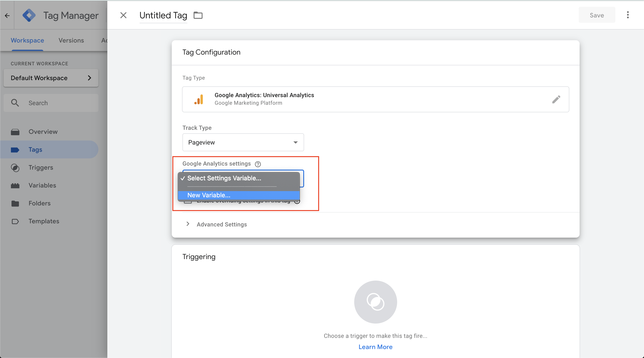This screenshot has height=358, width=644.
Task: Click the pencil edit icon for Tag Type
Action: (x=556, y=99)
